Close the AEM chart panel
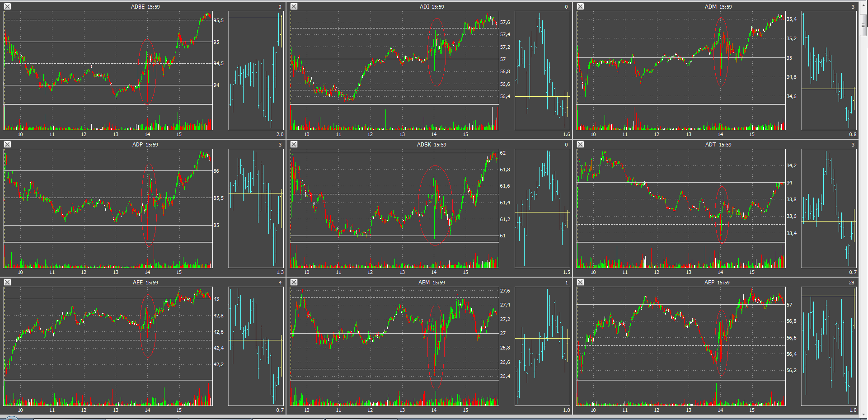The width and height of the screenshot is (868, 420). tap(294, 282)
